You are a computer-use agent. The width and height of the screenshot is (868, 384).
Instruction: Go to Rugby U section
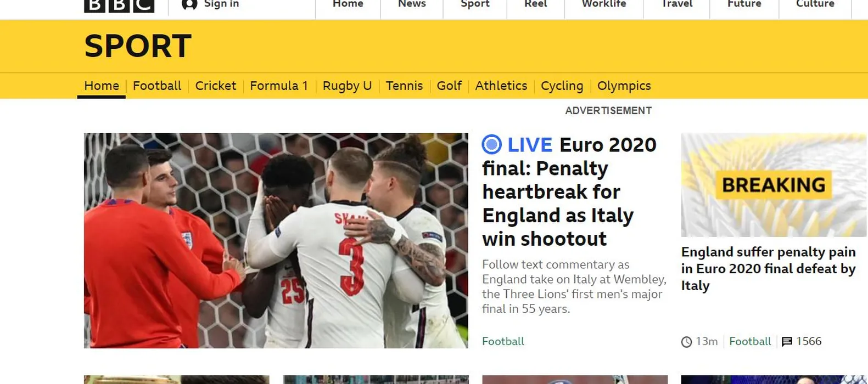pos(347,86)
